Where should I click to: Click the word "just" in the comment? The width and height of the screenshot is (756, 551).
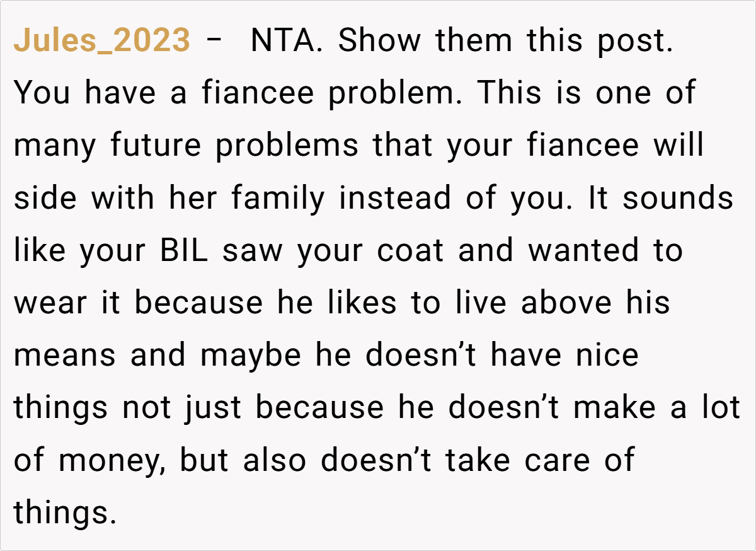coord(212,409)
